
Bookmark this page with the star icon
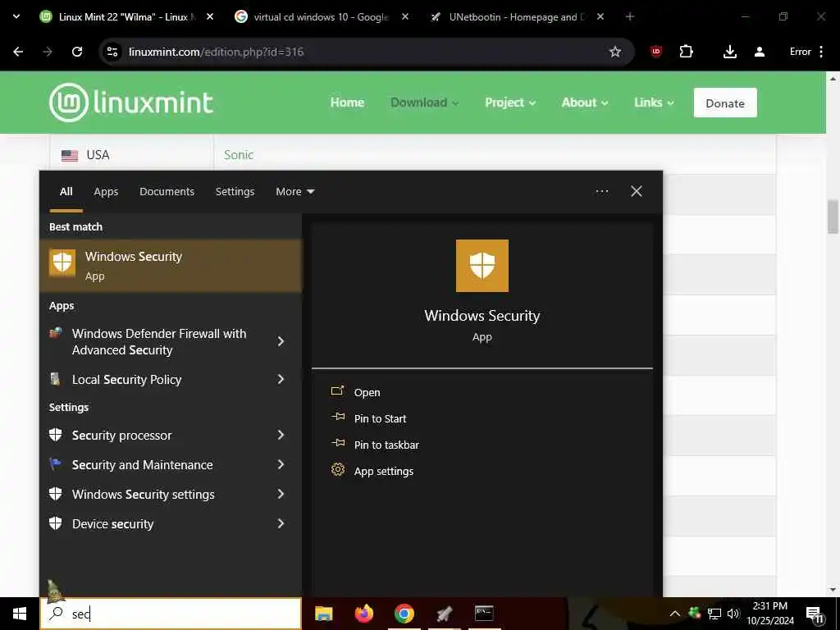(615, 52)
